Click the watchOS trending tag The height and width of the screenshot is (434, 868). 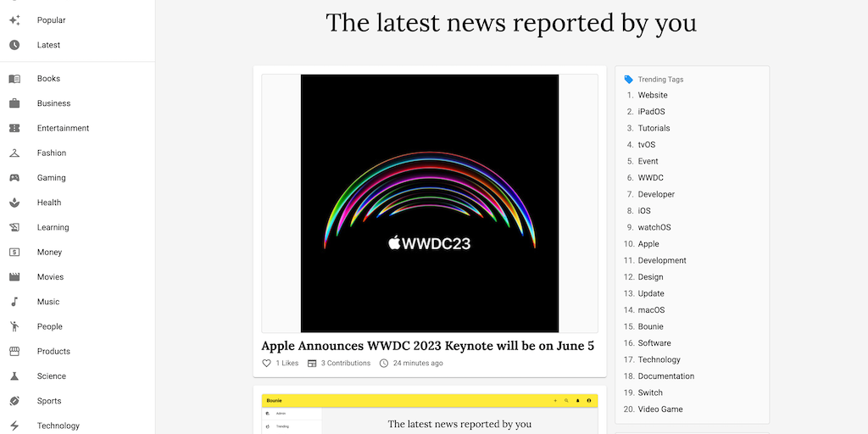click(654, 227)
